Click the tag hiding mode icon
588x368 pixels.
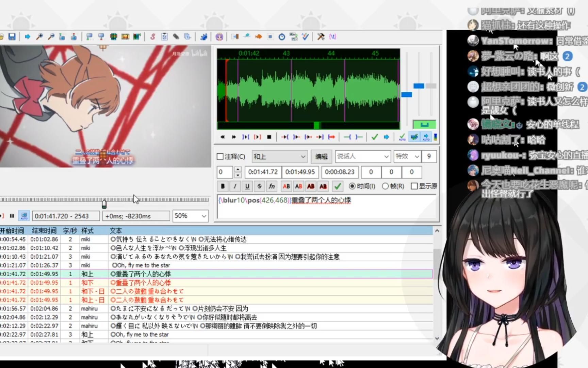pyautogui.click(x=332, y=36)
